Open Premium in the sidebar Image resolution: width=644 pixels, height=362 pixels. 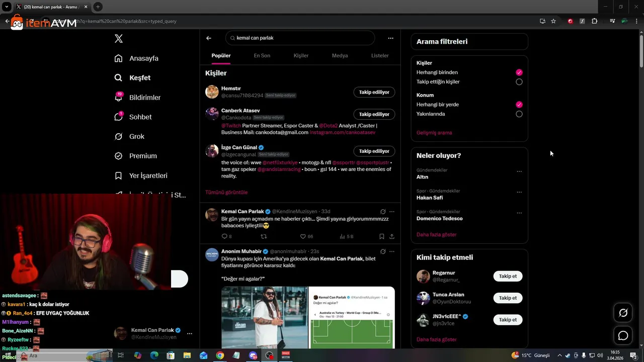pos(135,156)
